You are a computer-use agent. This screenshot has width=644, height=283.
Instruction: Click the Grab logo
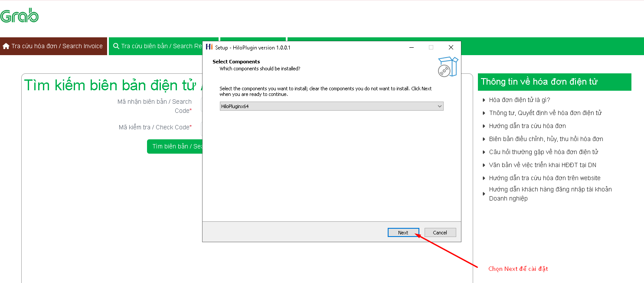pyautogui.click(x=20, y=16)
